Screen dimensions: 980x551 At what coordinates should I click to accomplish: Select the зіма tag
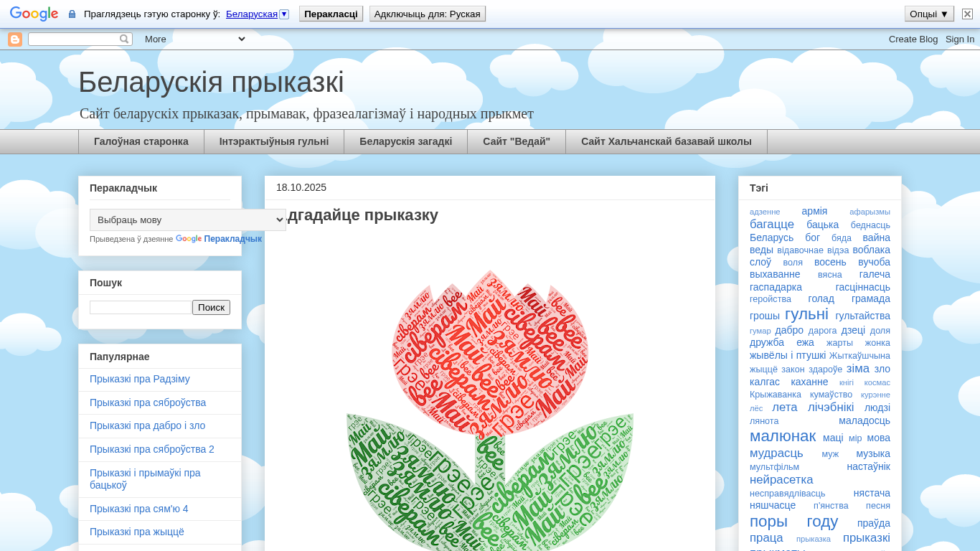tap(858, 368)
